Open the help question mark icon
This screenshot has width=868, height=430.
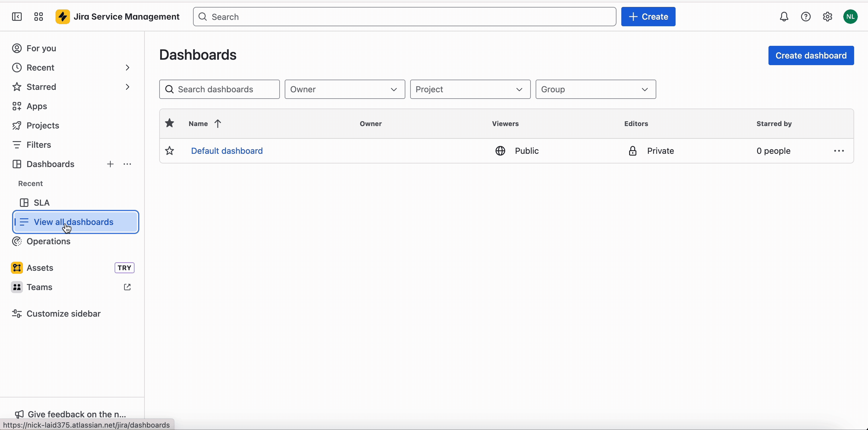[806, 17]
